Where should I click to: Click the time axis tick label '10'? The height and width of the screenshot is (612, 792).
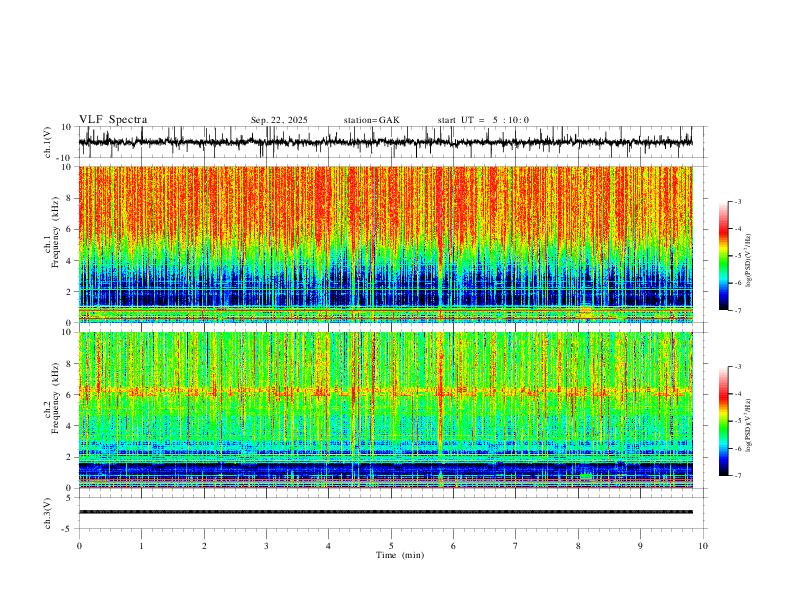pos(703,546)
